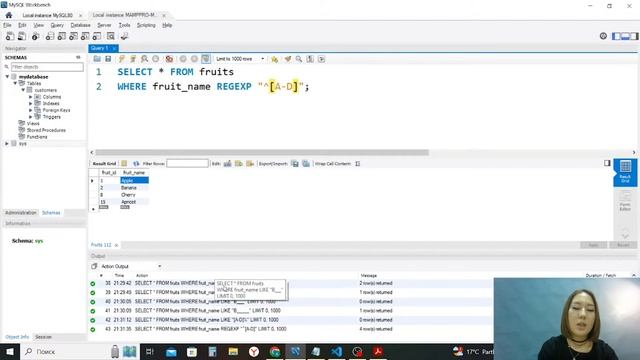Beautify query broom icon
The height and width of the screenshot is (360, 640).
288,59
